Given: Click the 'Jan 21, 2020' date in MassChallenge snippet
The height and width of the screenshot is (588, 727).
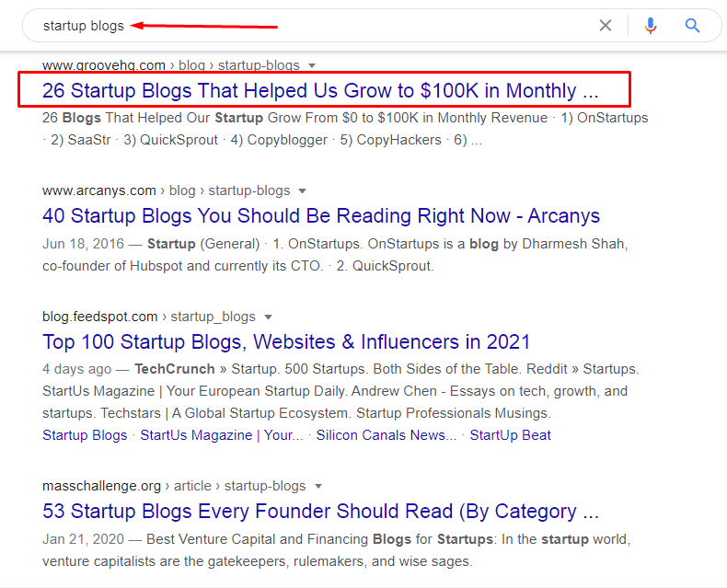Looking at the screenshot, I should pos(84,539).
